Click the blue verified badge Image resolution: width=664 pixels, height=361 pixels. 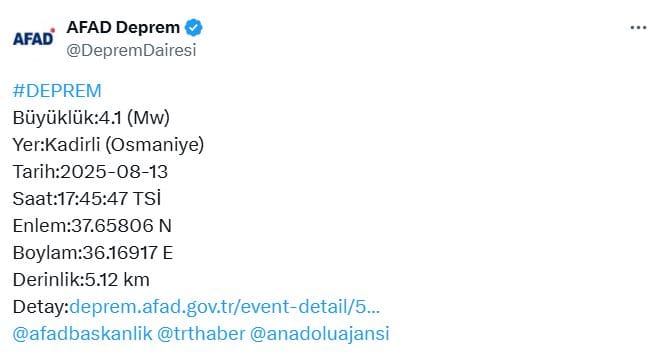point(194,28)
